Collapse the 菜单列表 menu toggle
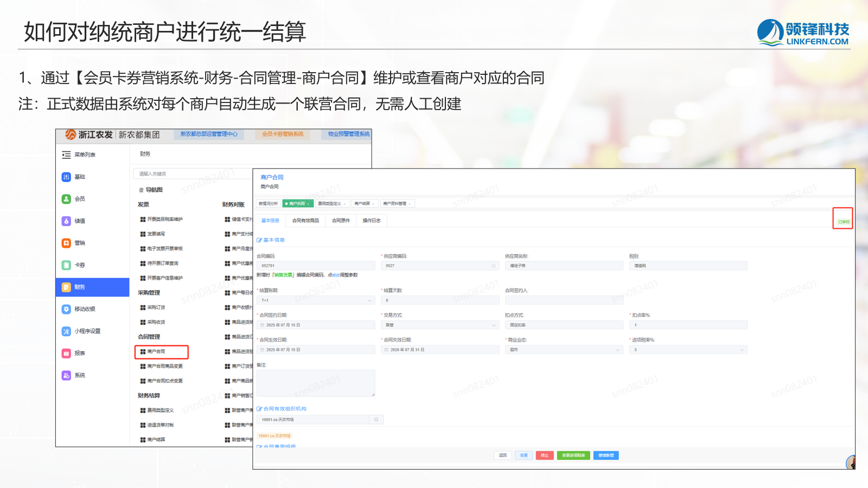The width and height of the screenshot is (868, 488). pyautogui.click(x=66, y=155)
